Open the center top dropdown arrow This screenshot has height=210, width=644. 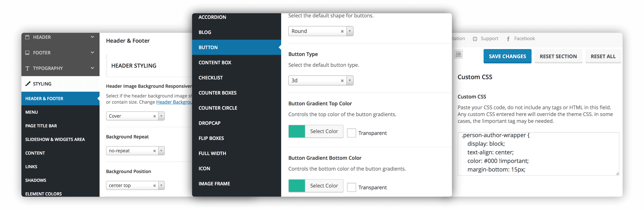coord(162,186)
